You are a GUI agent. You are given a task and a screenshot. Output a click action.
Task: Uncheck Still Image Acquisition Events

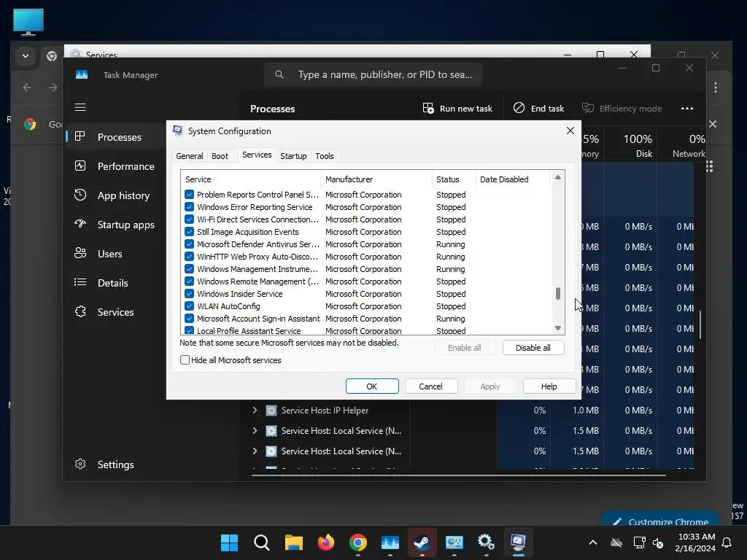[x=189, y=231]
